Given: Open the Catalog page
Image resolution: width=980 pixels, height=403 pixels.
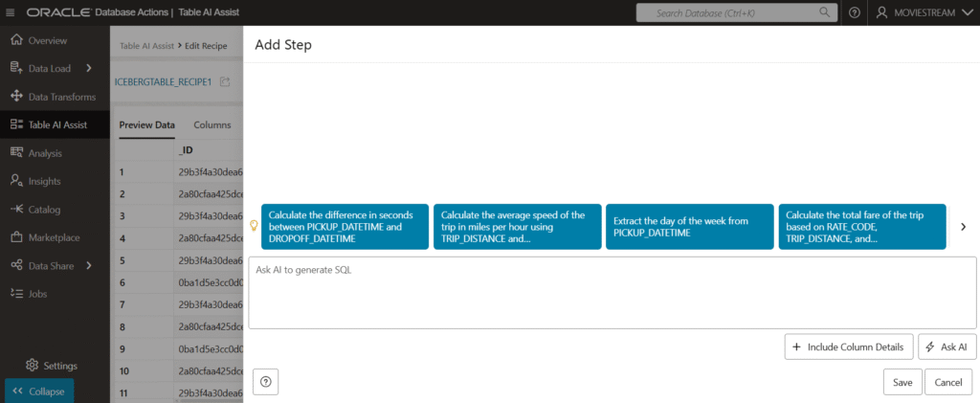Looking at the screenshot, I should 44,210.
